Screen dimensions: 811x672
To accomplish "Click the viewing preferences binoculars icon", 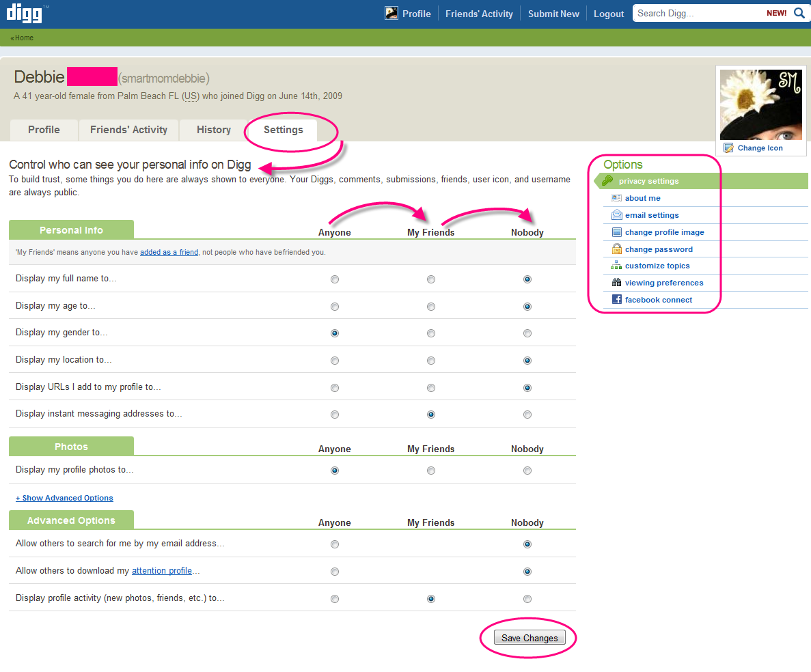I will pos(616,283).
